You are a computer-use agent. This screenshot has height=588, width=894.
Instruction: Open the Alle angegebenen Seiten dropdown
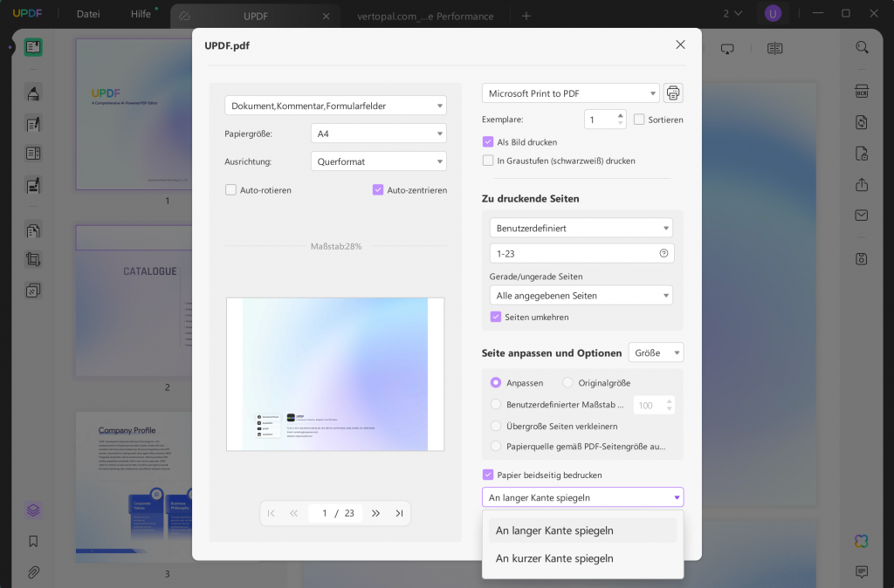581,296
